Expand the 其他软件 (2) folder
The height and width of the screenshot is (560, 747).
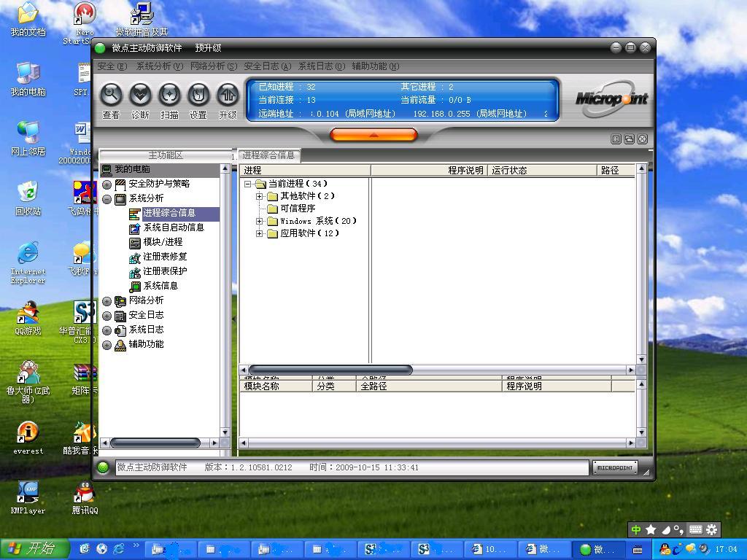(259, 196)
